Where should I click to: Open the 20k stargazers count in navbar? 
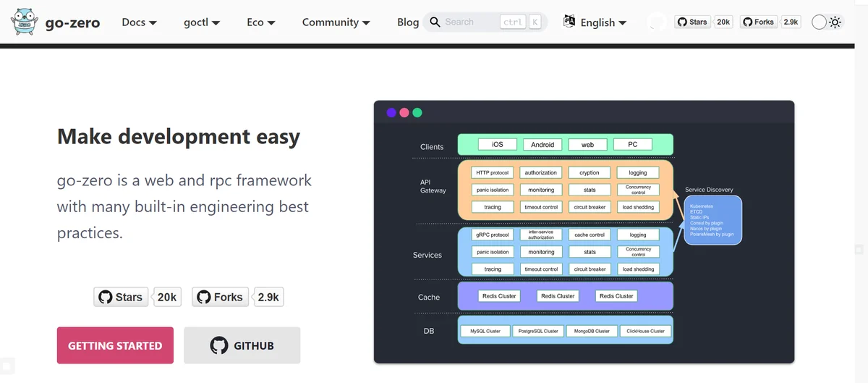[723, 22]
